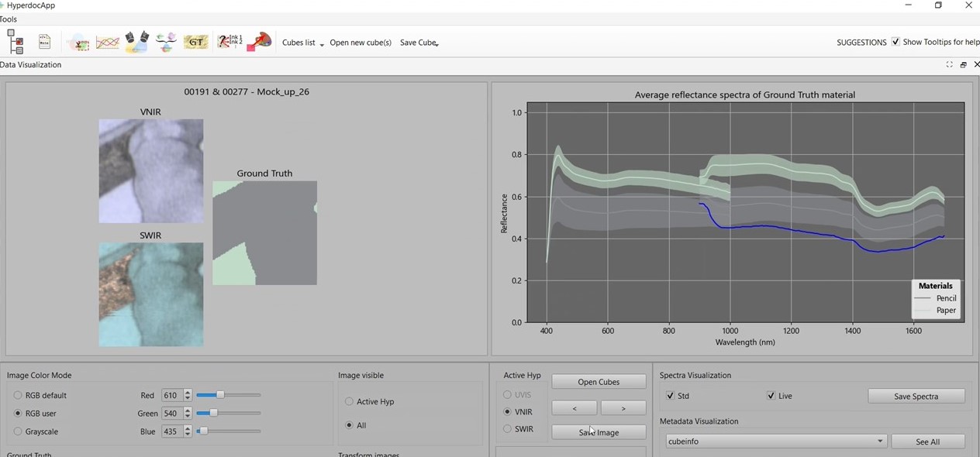Click the spectra curves plot icon
980x457 pixels.
coord(107,42)
